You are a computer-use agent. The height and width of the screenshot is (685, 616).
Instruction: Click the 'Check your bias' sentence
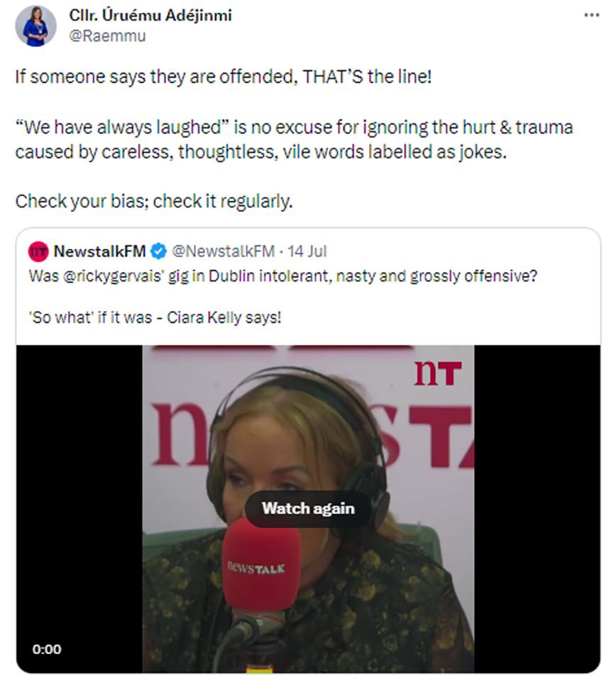(153, 201)
